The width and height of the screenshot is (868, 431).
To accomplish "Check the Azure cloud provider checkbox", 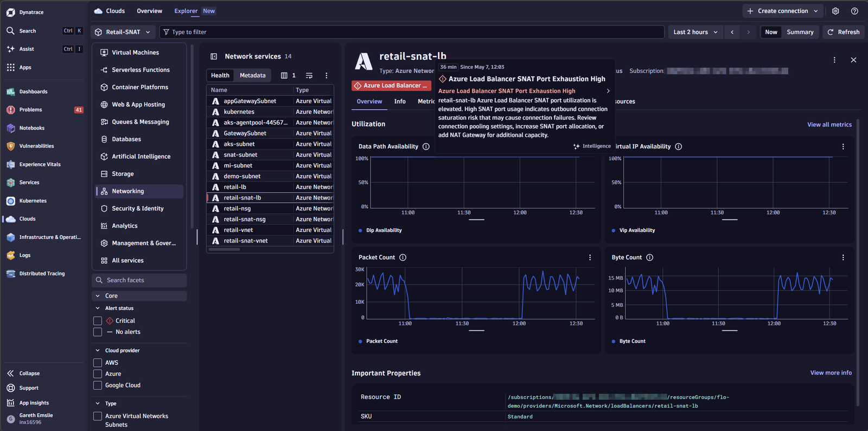I will click(98, 374).
